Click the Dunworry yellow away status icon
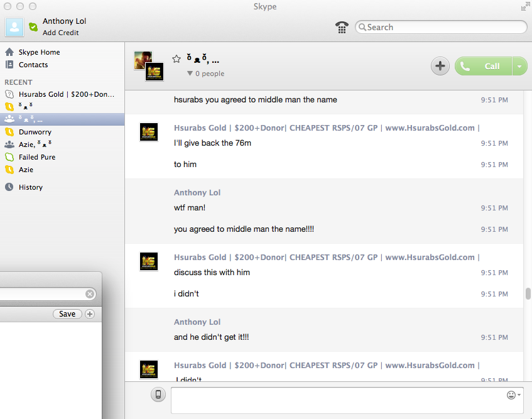 pyautogui.click(x=9, y=132)
